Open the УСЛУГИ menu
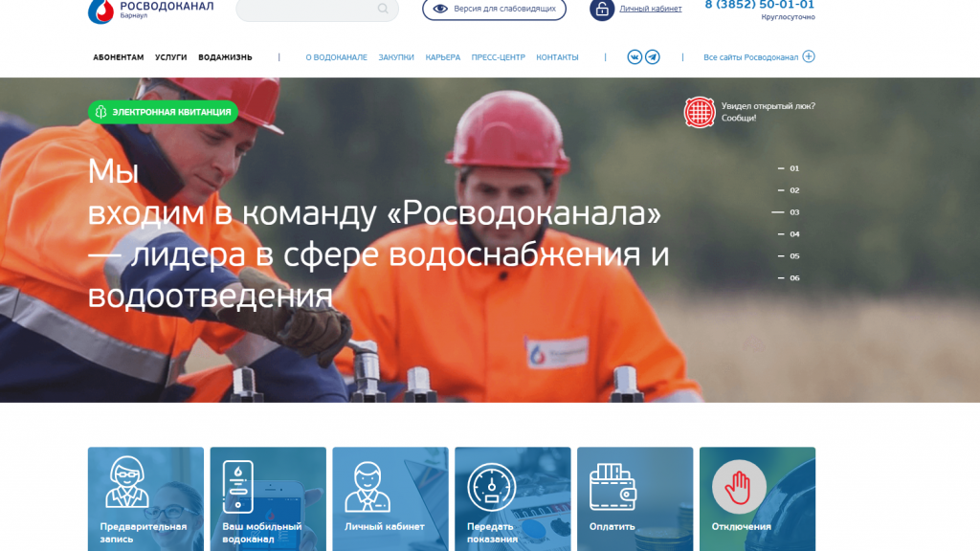Screen dimensions: 980x551 170,57
